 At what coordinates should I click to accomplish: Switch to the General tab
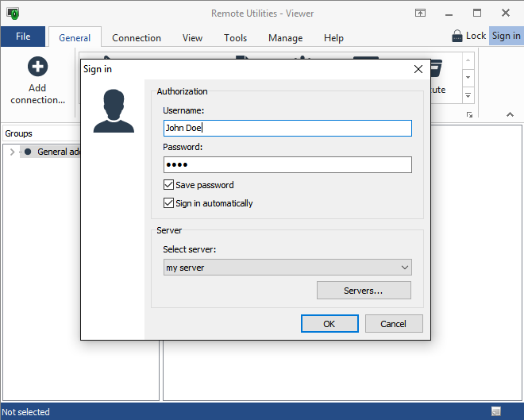pyautogui.click(x=75, y=38)
